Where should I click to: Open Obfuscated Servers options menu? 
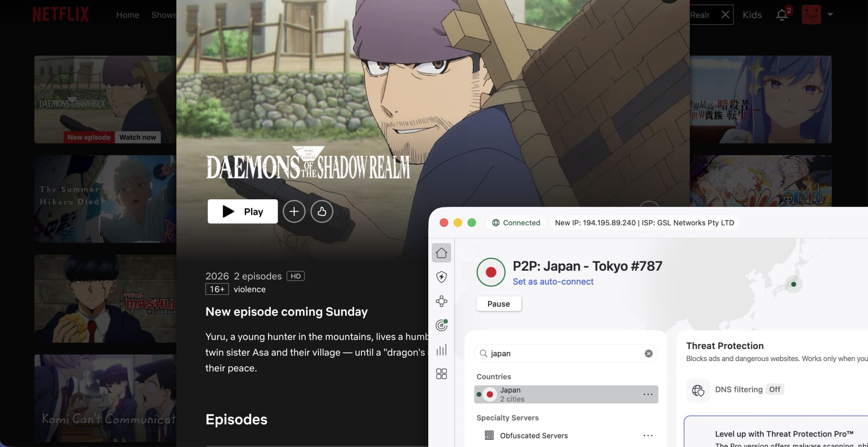(648, 435)
